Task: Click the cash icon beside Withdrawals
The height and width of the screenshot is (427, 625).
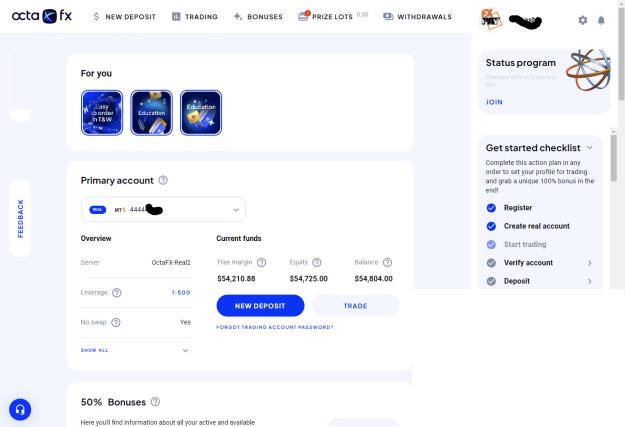Action: point(388,16)
